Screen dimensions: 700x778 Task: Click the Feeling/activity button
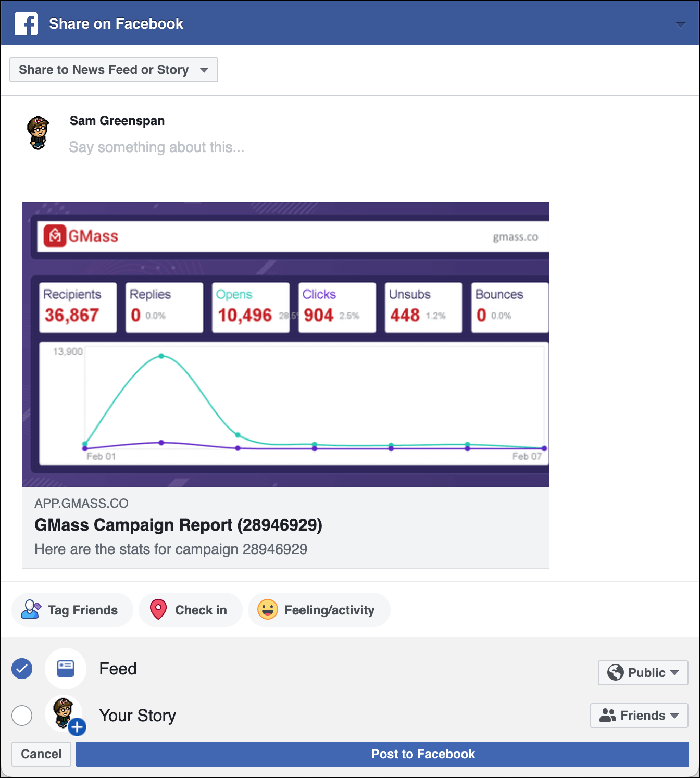tap(319, 610)
